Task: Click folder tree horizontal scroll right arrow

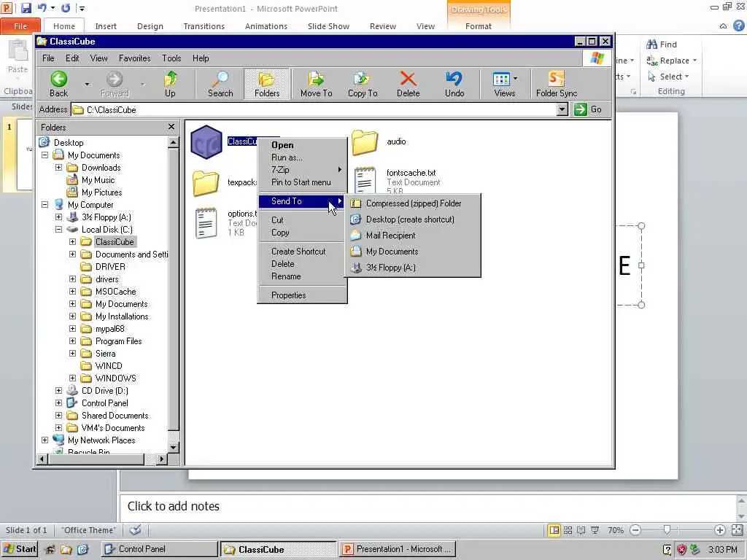Action: tap(161, 459)
